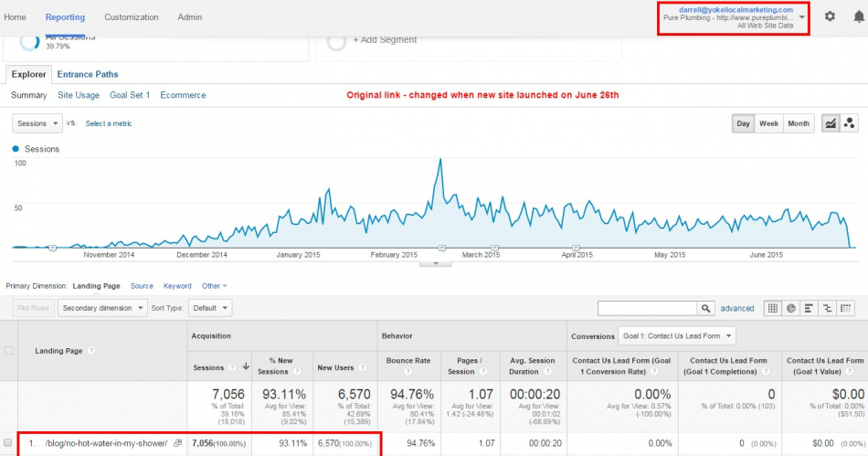Select the comparison view icon

[x=827, y=309]
